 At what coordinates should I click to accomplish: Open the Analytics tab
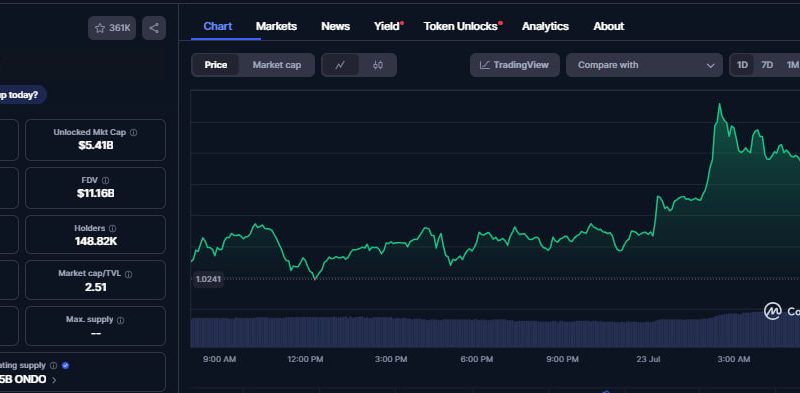pyautogui.click(x=545, y=27)
